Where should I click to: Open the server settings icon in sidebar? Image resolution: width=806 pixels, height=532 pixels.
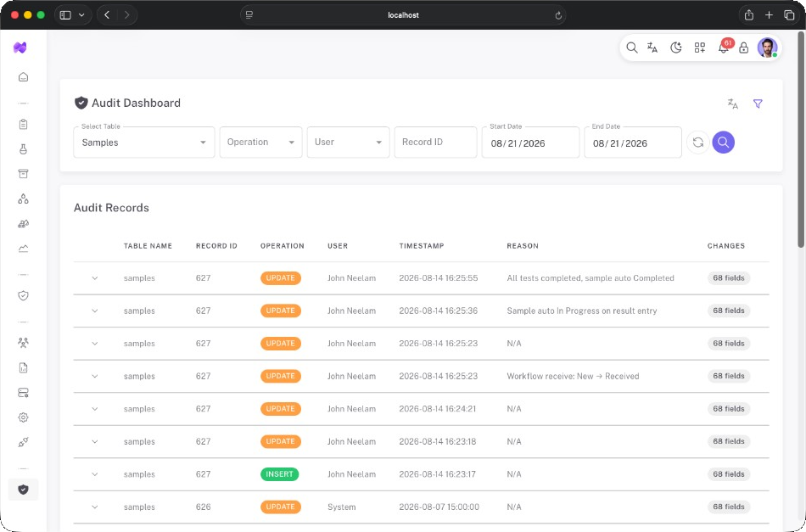(x=23, y=393)
